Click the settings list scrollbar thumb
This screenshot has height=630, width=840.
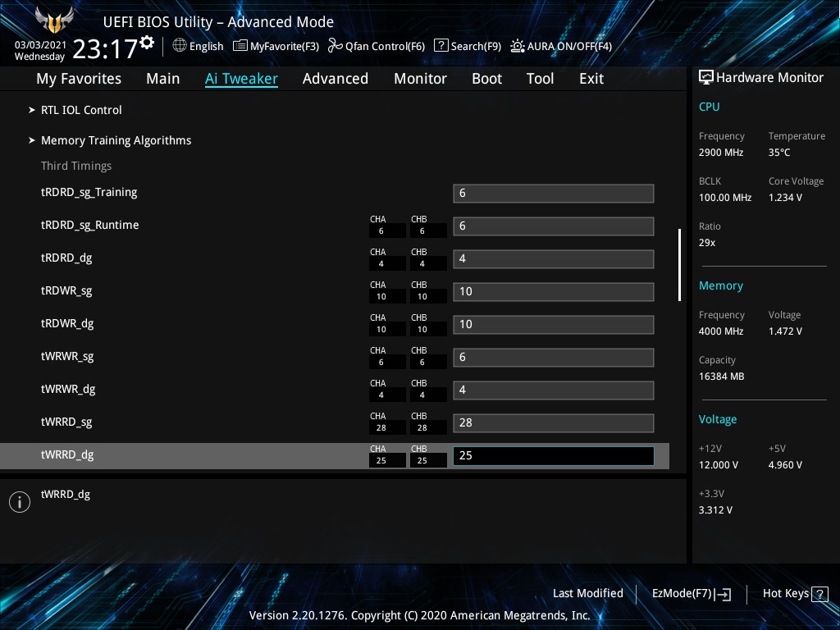coord(679,265)
